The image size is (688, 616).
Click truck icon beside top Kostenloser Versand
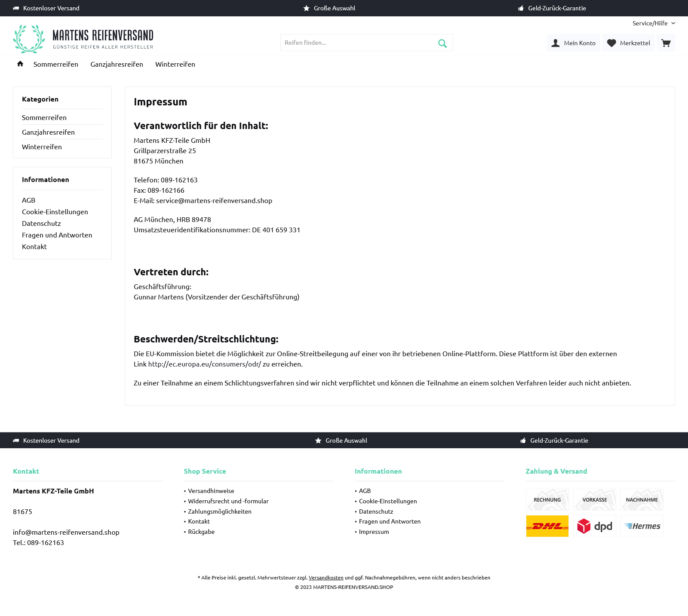click(16, 8)
